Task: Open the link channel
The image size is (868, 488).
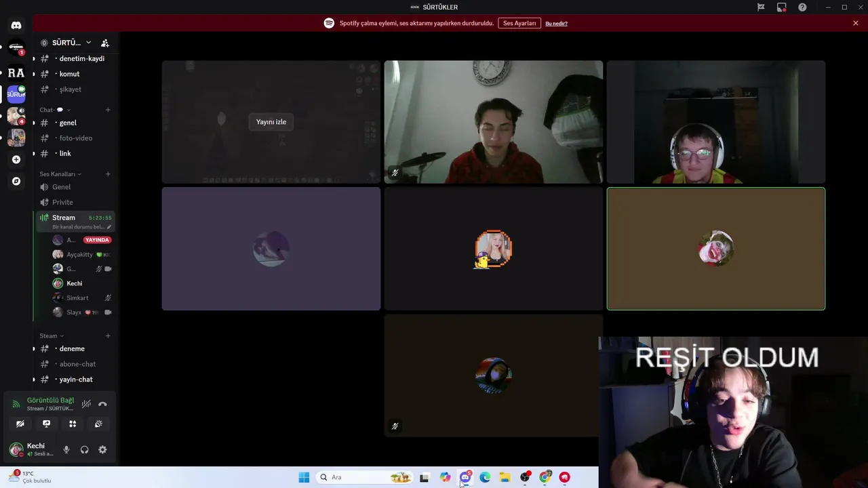Action: (75, 153)
